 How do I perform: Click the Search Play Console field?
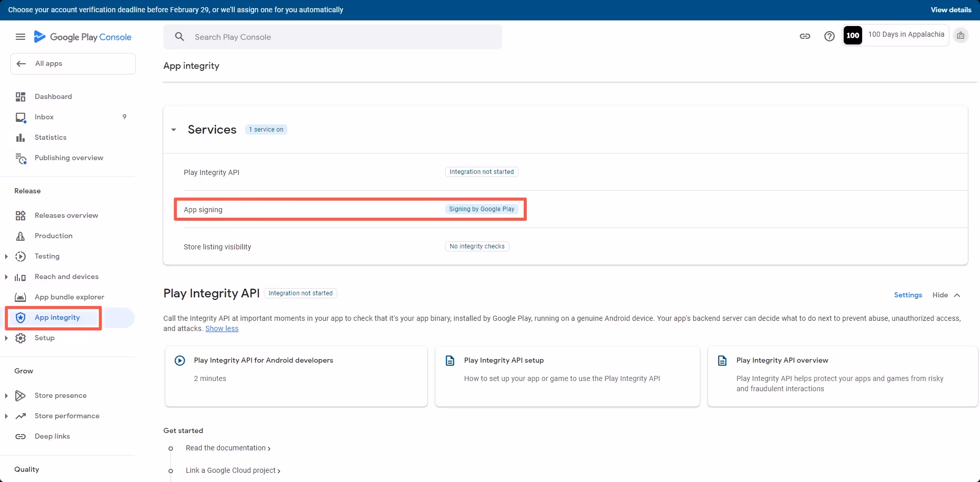pyautogui.click(x=333, y=37)
